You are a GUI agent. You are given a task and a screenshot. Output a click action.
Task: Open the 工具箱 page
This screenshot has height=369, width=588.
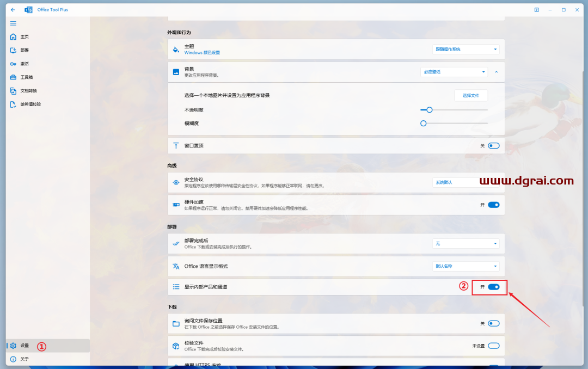tap(48, 77)
